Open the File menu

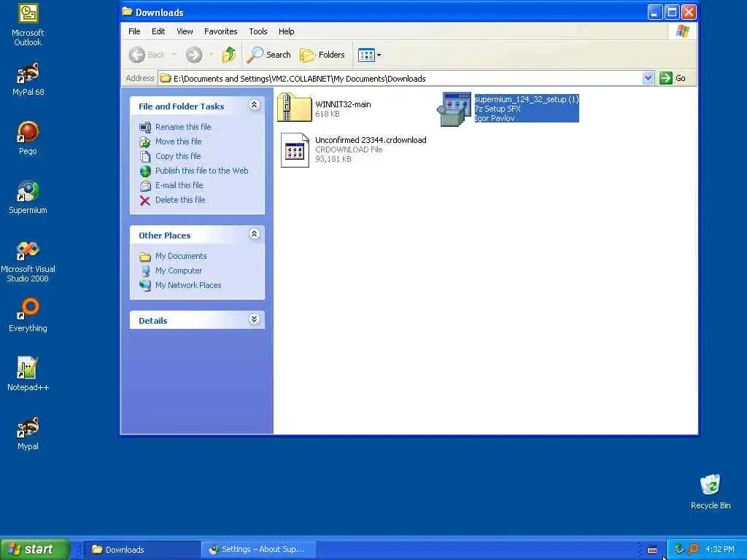click(x=134, y=31)
